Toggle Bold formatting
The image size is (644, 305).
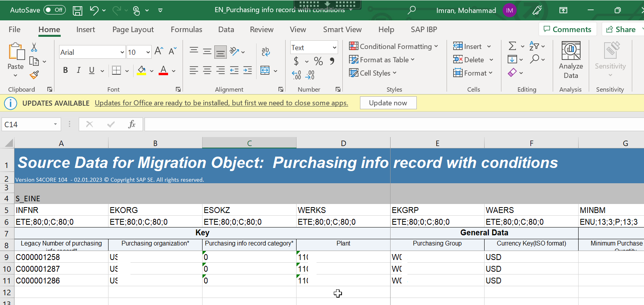65,70
